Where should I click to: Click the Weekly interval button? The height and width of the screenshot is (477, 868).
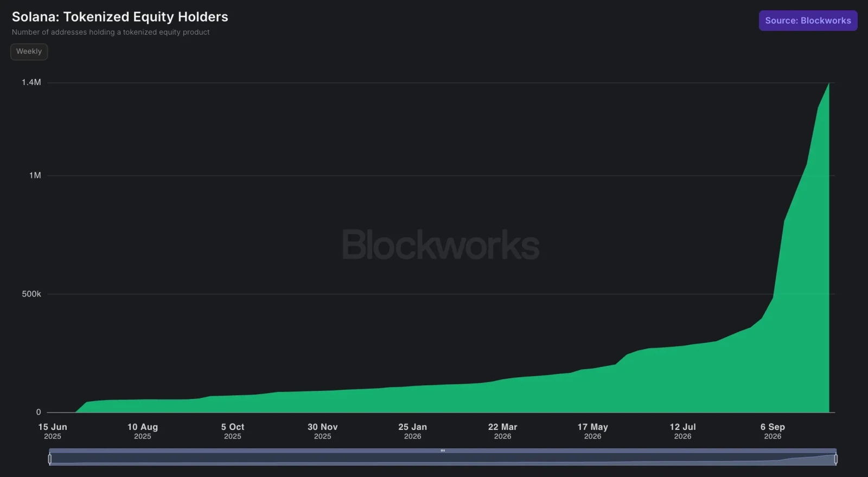(x=29, y=51)
